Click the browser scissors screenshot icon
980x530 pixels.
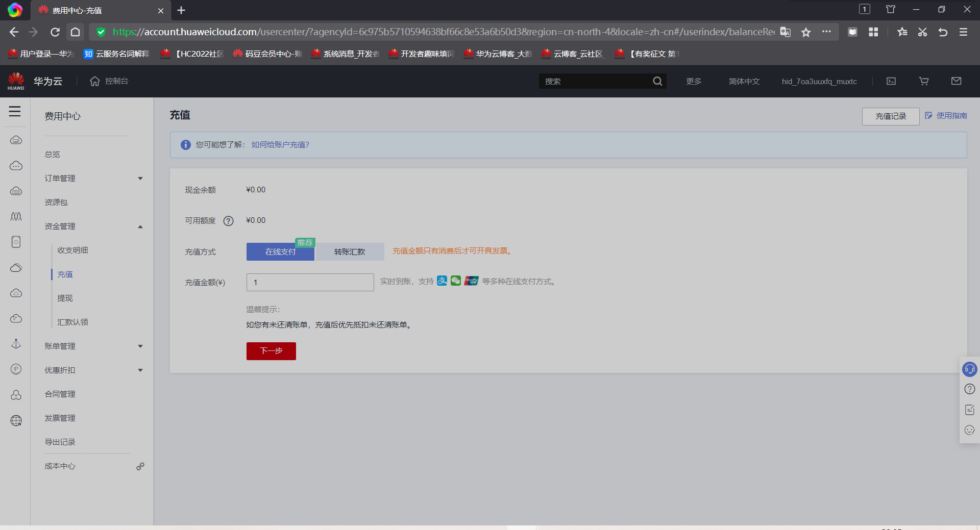click(922, 32)
